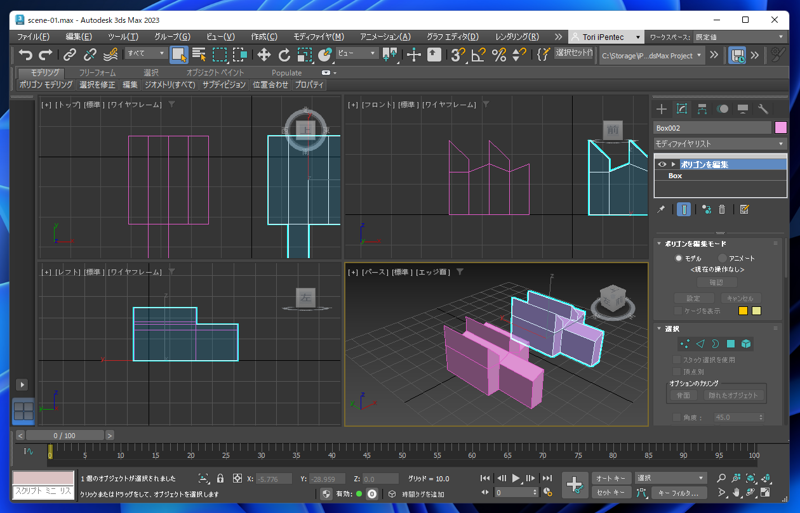The width and height of the screenshot is (800, 513).
Task: Toggle 頂点別 checkbox
Action: [677, 371]
